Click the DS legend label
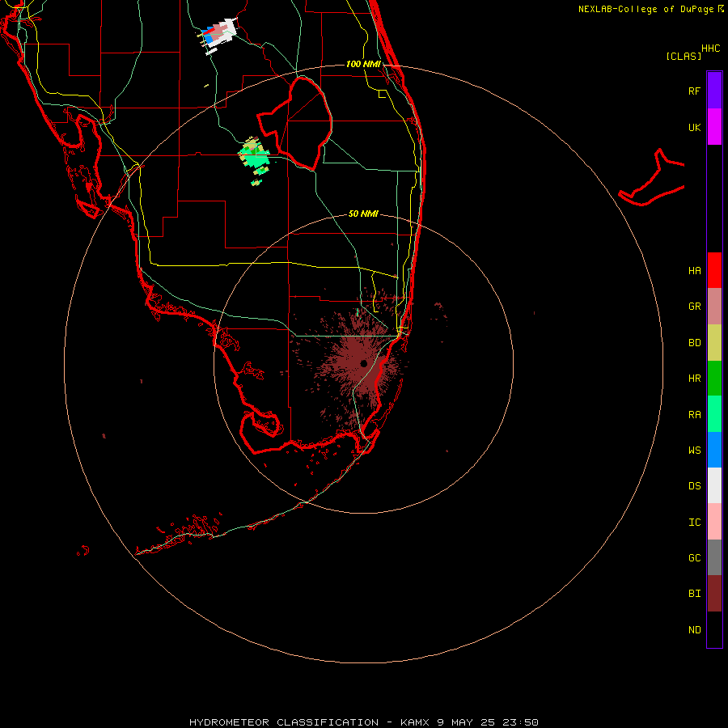The image size is (728, 728). pyautogui.click(x=694, y=486)
